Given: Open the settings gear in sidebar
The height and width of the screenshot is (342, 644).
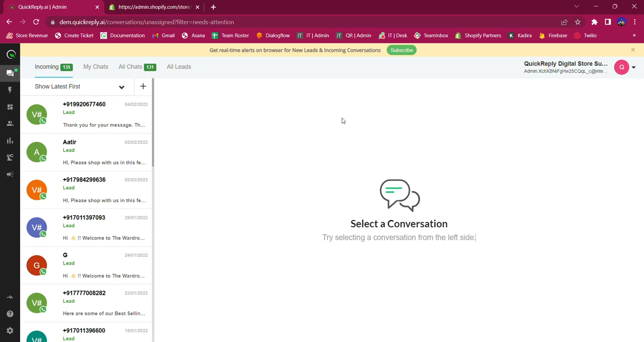Looking at the screenshot, I should (10, 330).
